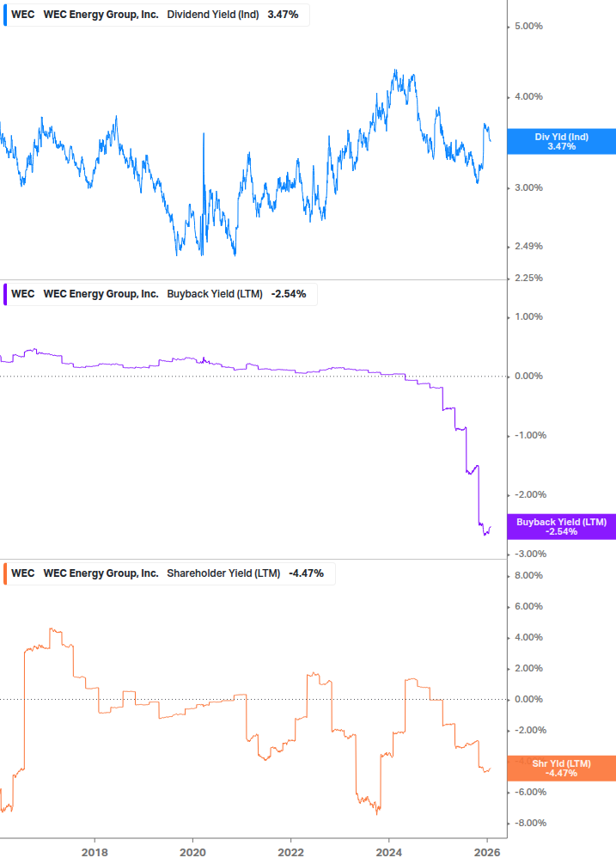Click the 1.00% tick on the buyback yield axis
Viewport: 616px width, 864px height.
tap(528, 317)
